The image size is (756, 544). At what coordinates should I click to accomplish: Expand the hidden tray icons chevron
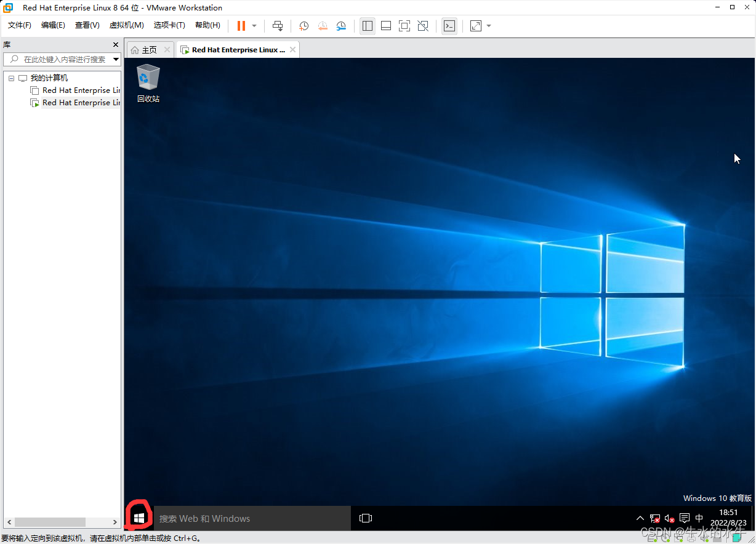point(640,518)
